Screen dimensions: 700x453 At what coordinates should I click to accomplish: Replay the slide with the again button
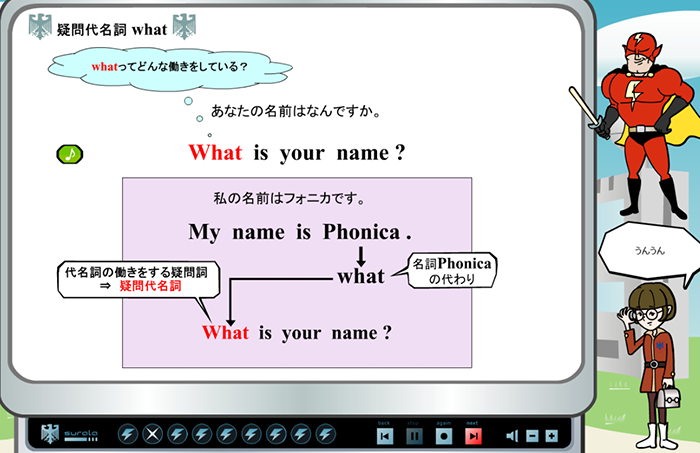pyautogui.click(x=444, y=436)
